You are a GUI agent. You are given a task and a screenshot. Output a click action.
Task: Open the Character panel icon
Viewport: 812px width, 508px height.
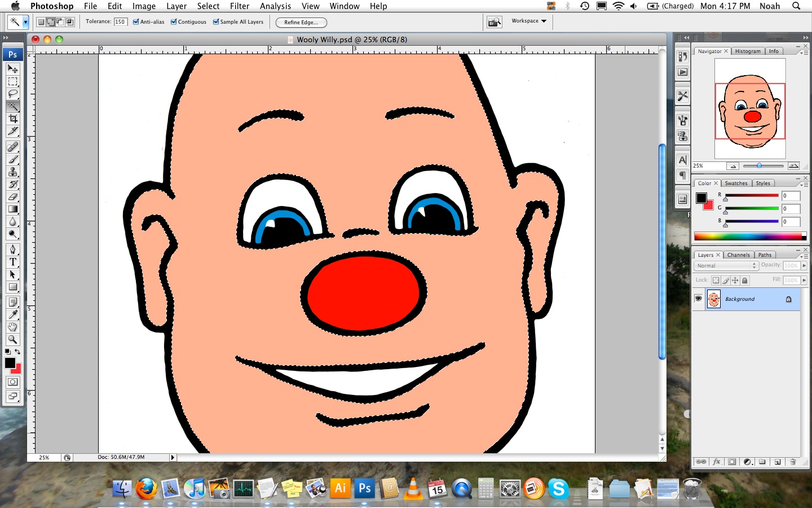[x=682, y=160]
